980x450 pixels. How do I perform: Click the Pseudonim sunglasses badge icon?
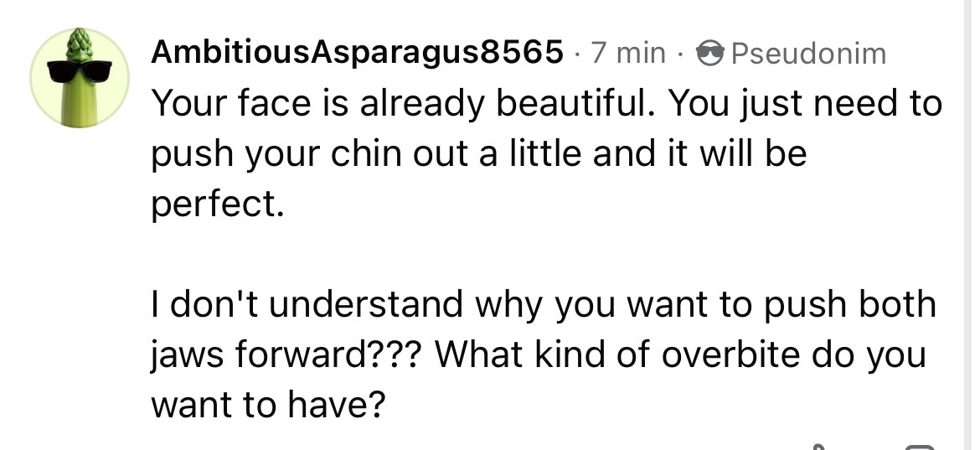[x=709, y=54]
